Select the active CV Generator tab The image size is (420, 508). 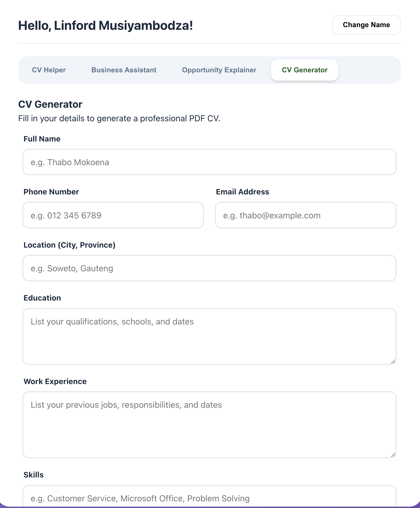point(305,70)
